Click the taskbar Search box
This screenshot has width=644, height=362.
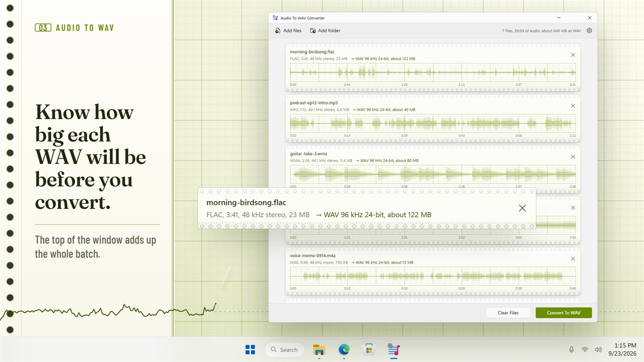(x=284, y=349)
